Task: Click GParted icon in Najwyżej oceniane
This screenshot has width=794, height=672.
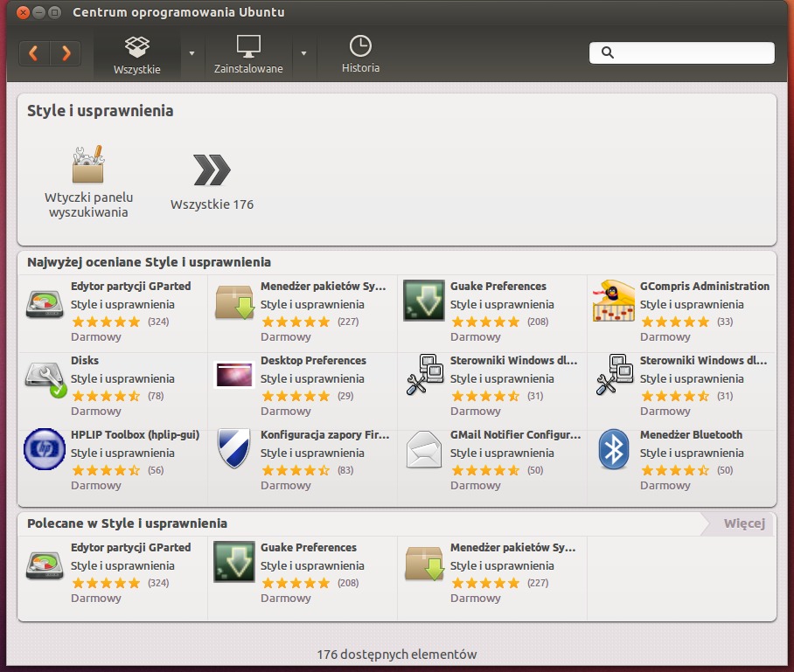Action: [45, 303]
